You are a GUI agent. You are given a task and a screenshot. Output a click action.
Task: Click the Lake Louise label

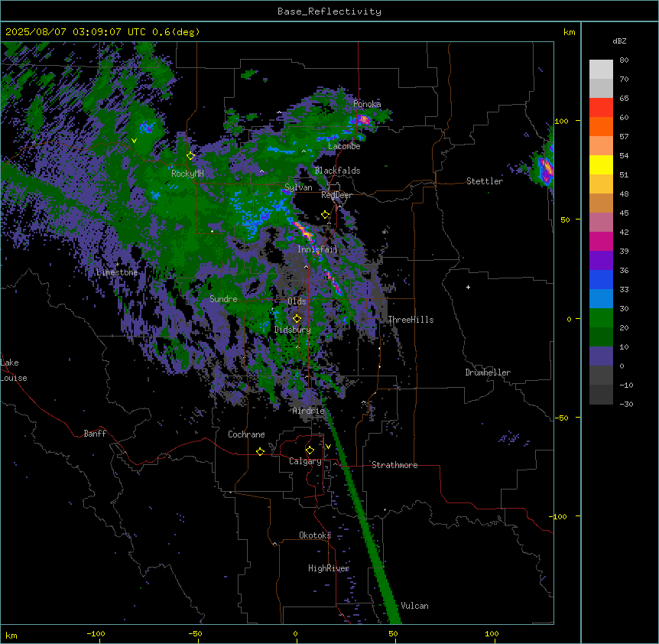click(x=14, y=370)
